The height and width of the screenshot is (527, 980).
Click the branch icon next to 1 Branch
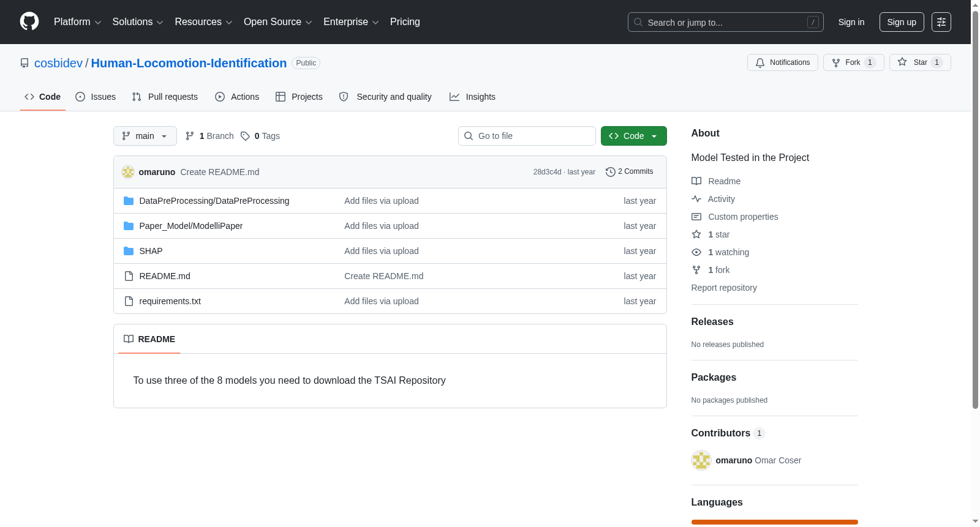(x=190, y=136)
